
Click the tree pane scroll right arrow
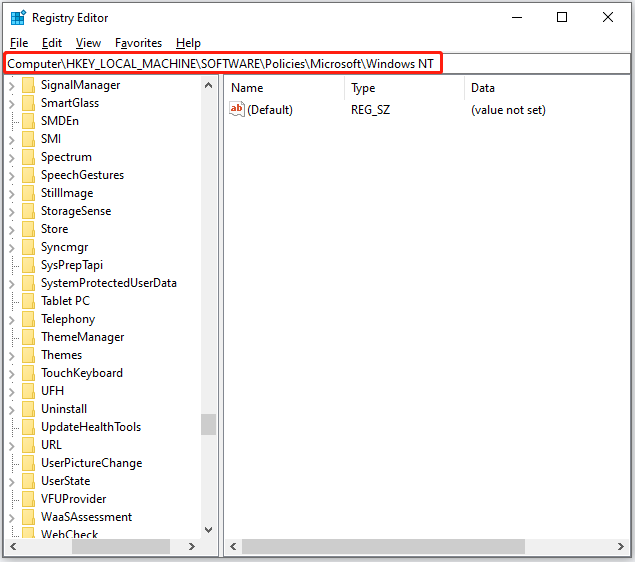click(x=192, y=547)
